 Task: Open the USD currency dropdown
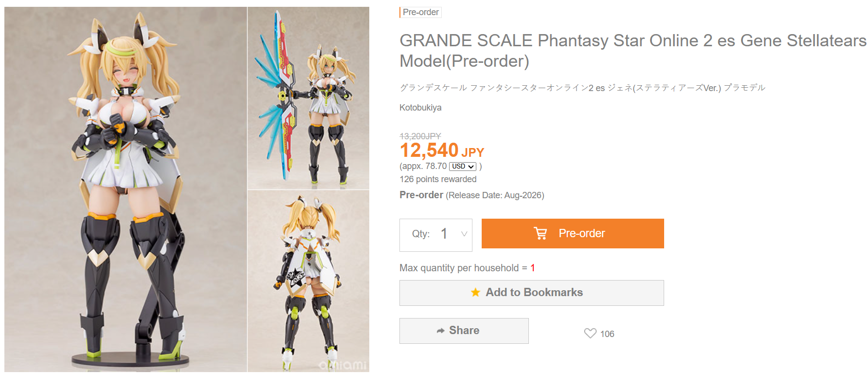(x=462, y=167)
